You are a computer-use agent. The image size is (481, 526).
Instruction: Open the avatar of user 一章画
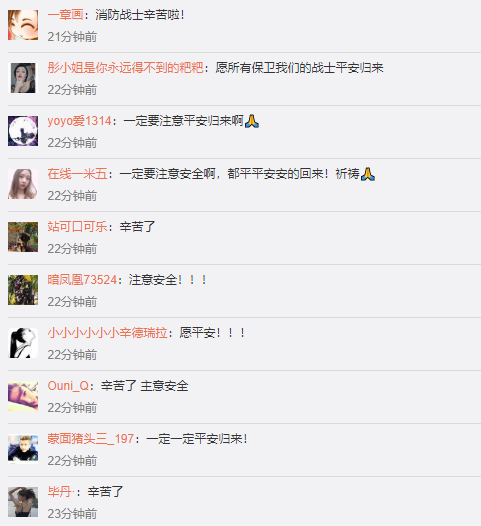click(x=23, y=25)
